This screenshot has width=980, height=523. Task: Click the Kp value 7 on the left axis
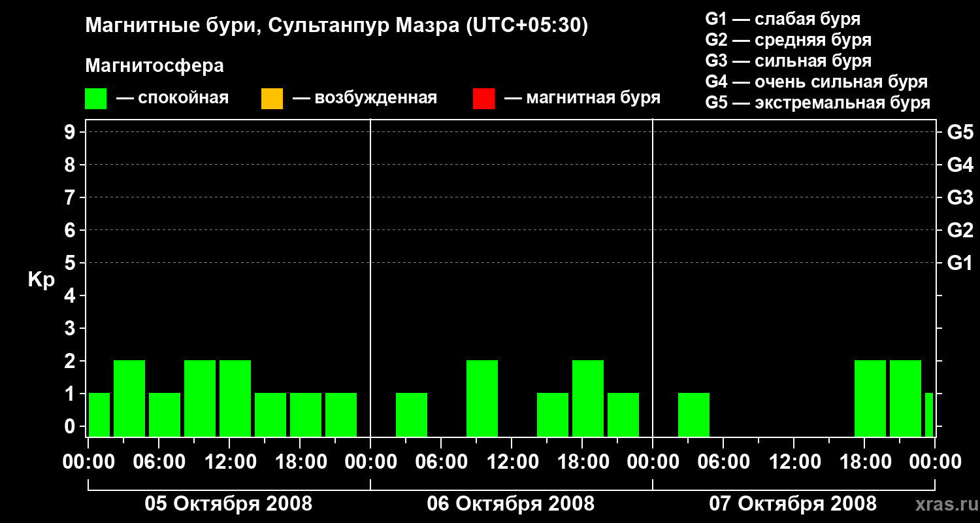point(71,197)
